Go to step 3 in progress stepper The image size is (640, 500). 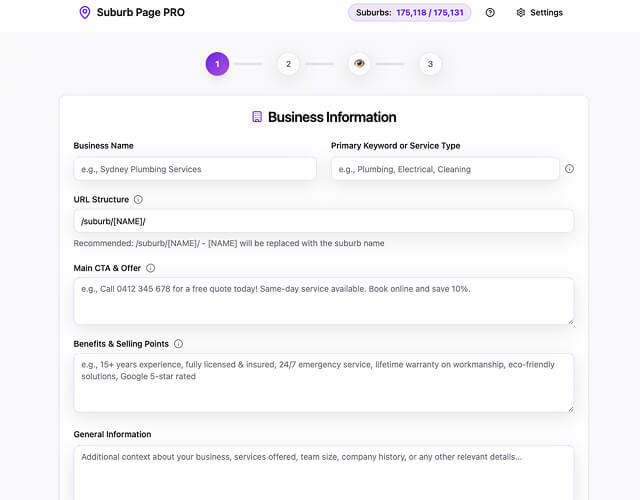tap(430, 64)
